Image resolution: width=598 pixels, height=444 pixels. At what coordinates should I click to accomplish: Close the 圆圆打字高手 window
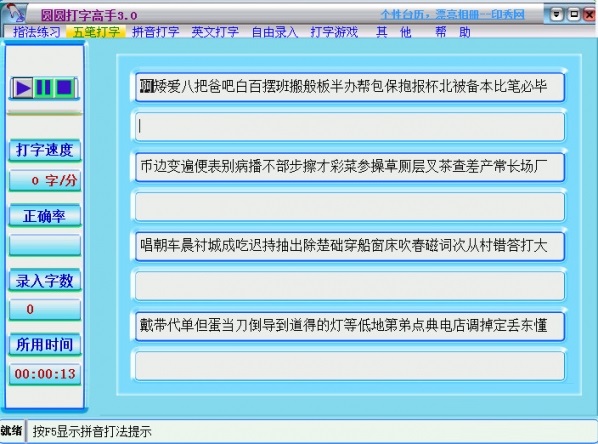[590, 15]
